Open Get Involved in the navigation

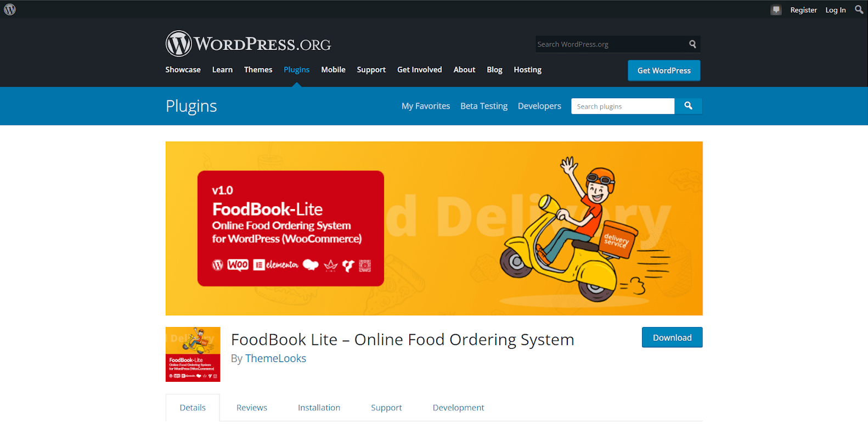(419, 70)
